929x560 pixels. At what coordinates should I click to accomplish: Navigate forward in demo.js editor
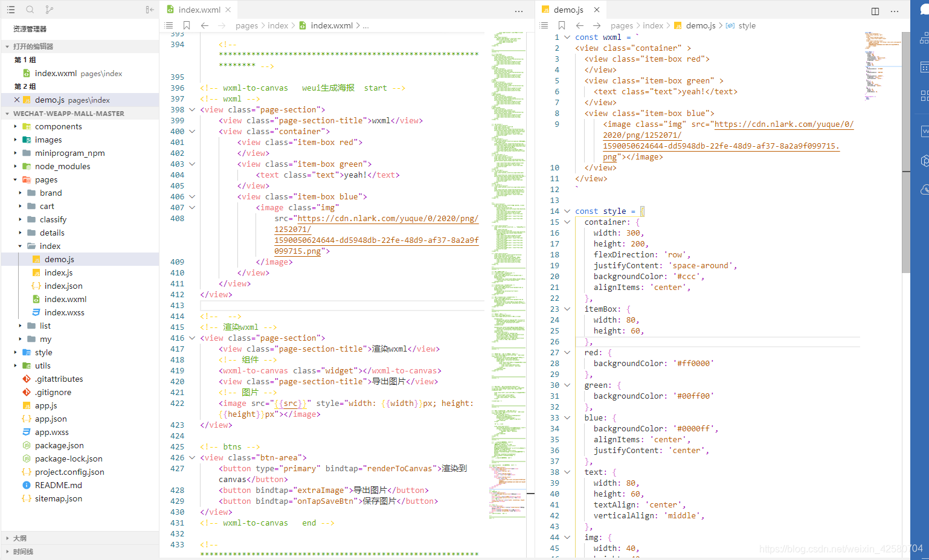[x=597, y=25]
